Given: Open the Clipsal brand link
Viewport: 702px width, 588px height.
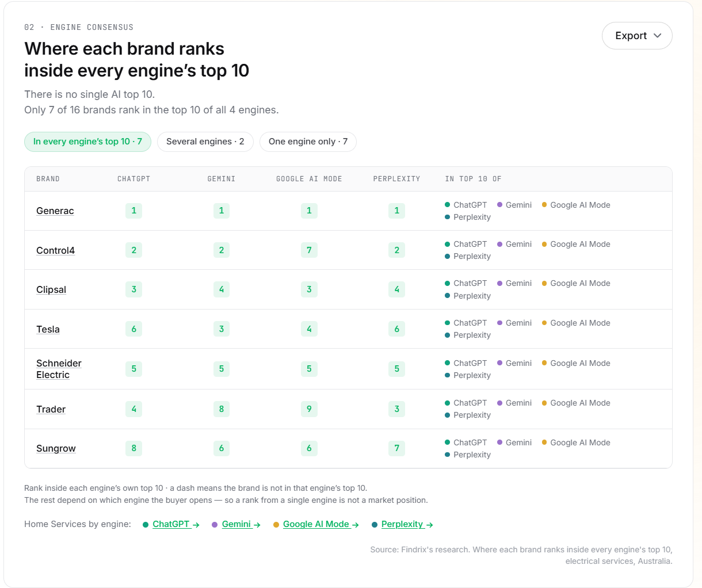Looking at the screenshot, I should [x=51, y=289].
